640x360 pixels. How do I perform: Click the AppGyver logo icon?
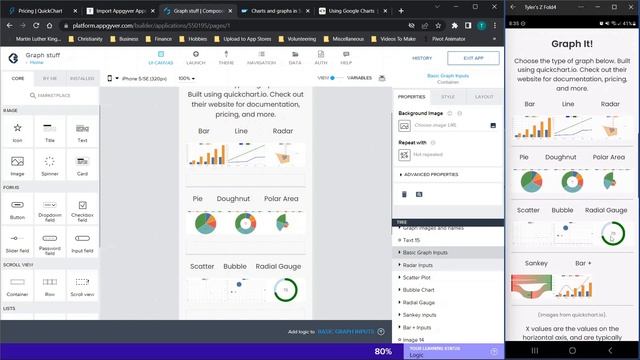point(13,58)
